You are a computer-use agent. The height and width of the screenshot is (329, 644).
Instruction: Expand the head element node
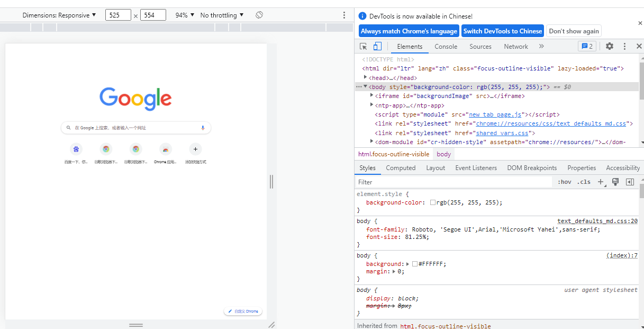[x=365, y=77]
